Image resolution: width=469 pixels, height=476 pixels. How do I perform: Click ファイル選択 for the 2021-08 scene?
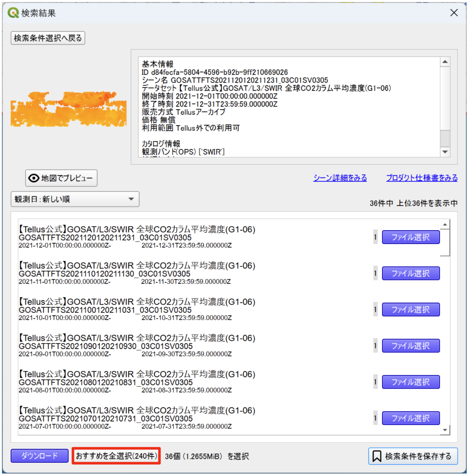point(411,382)
